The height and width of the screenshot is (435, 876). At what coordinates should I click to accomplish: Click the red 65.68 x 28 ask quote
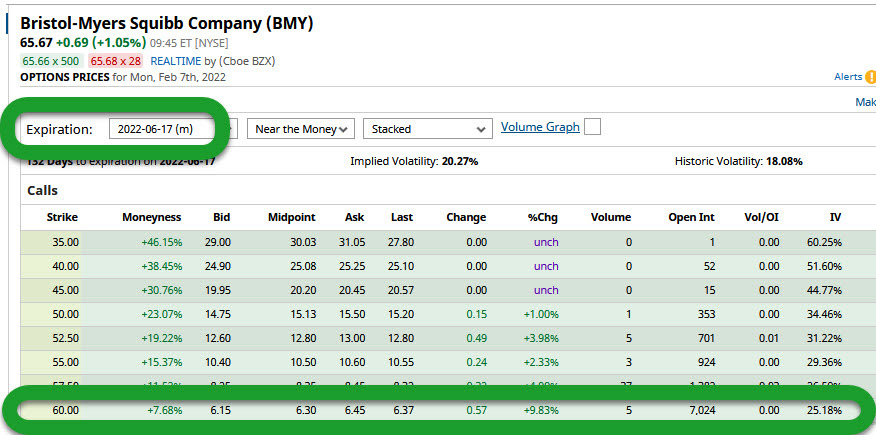point(117,61)
